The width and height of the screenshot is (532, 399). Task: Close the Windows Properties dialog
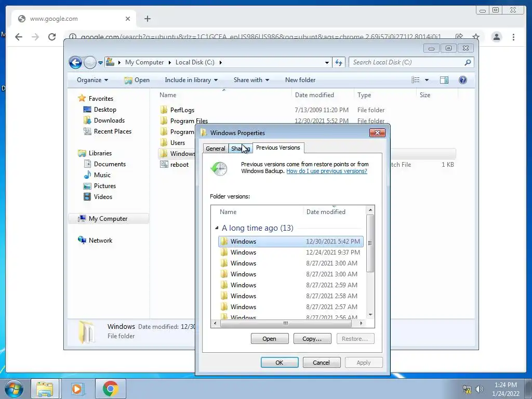pos(377,132)
